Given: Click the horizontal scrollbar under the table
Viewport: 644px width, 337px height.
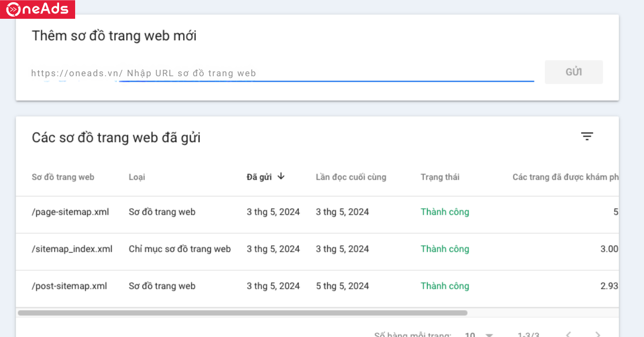Looking at the screenshot, I should tap(243, 312).
